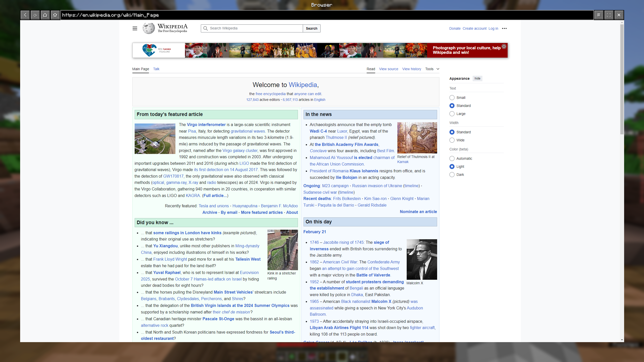This screenshot has width=644, height=362.
Task: Bookmark this page with the star icon
Action: coord(55,15)
